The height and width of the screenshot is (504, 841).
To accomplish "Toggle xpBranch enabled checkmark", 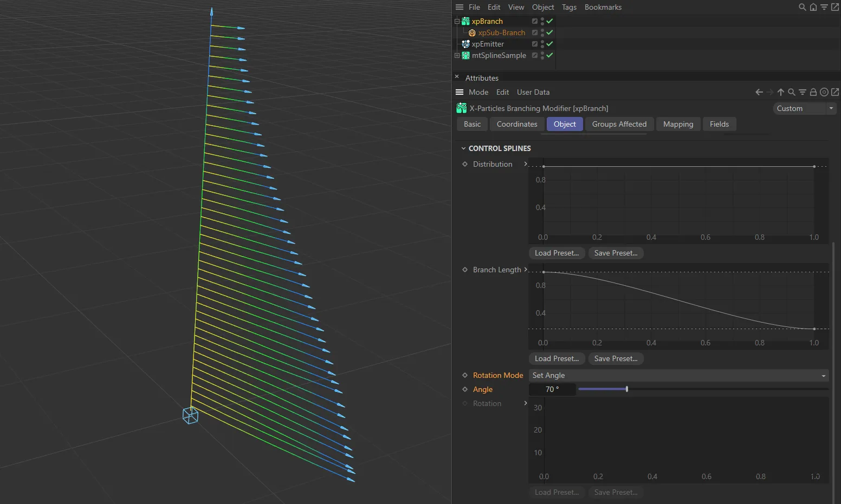I will (549, 21).
